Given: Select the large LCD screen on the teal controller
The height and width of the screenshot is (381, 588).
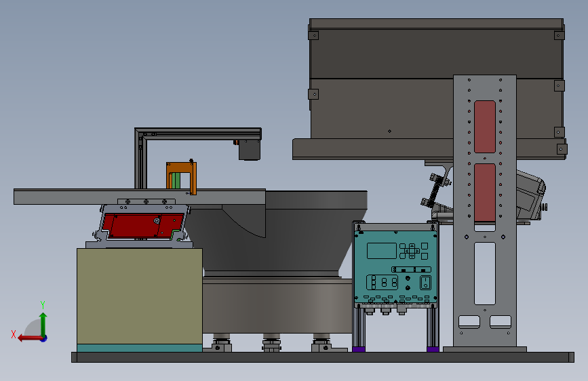Looking at the screenshot, I should click(381, 251).
